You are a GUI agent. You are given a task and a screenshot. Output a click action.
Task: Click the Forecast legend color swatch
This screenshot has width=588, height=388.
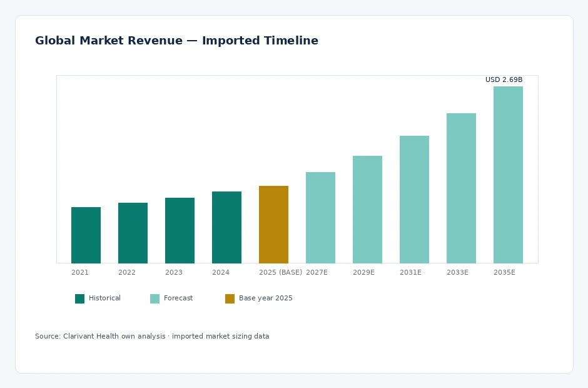pos(155,299)
